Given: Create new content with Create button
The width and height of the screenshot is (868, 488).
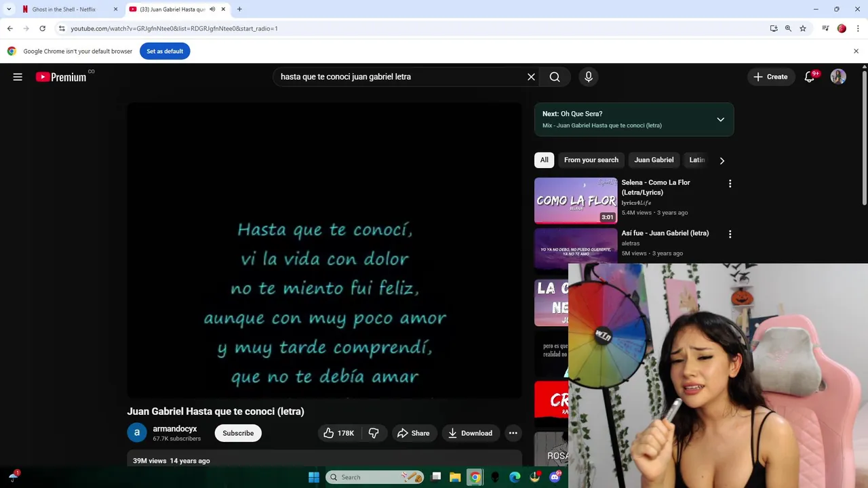Looking at the screenshot, I should click(x=770, y=77).
